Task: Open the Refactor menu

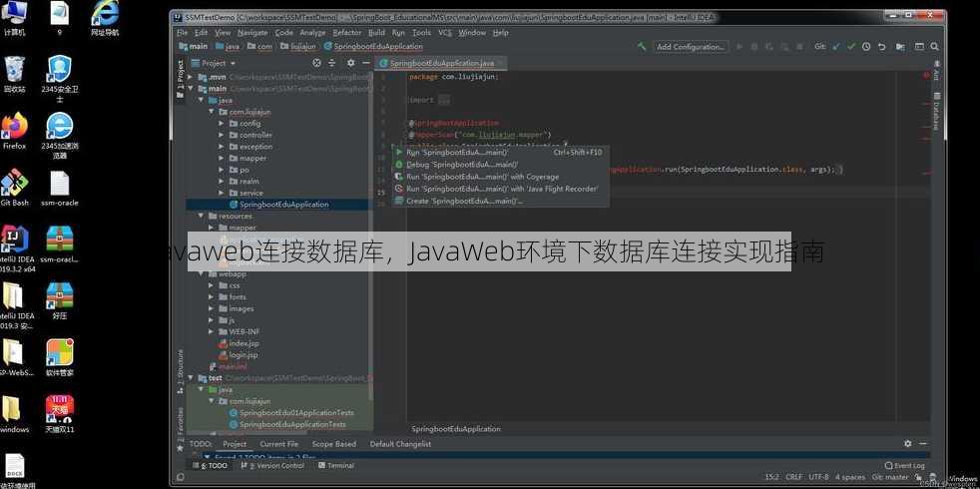Action: click(x=347, y=32)
